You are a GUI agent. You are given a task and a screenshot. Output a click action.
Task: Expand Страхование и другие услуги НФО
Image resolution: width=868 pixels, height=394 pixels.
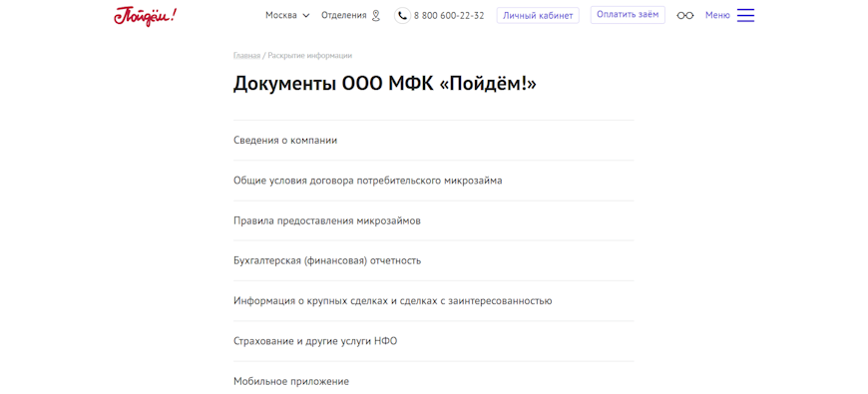click(433, 341)
